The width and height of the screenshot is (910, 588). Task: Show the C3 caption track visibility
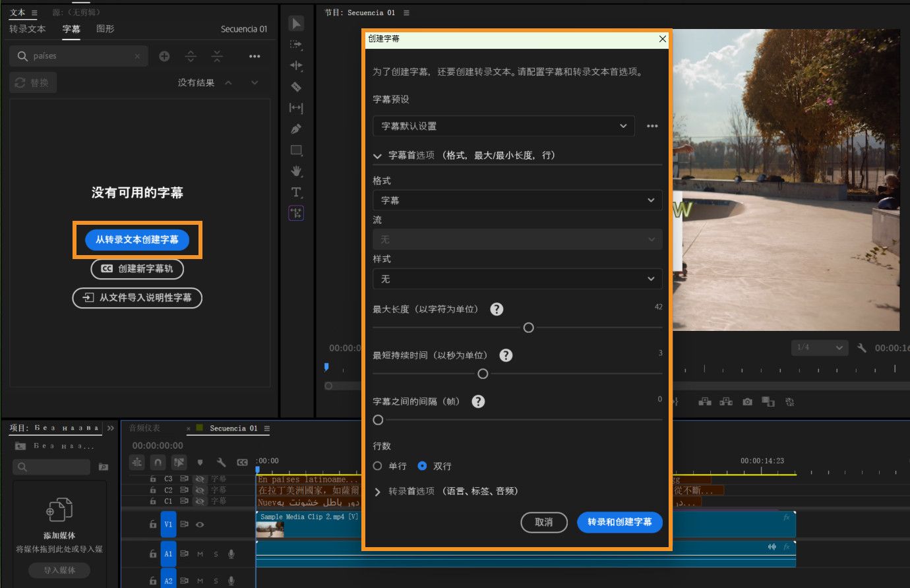point(200,479)
